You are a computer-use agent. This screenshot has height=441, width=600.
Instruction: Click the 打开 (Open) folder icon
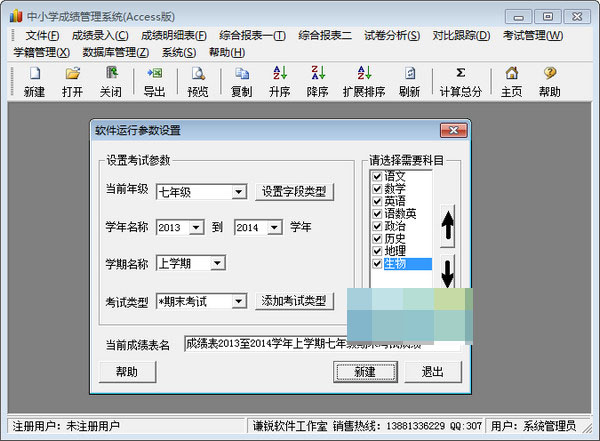[72, 74]
